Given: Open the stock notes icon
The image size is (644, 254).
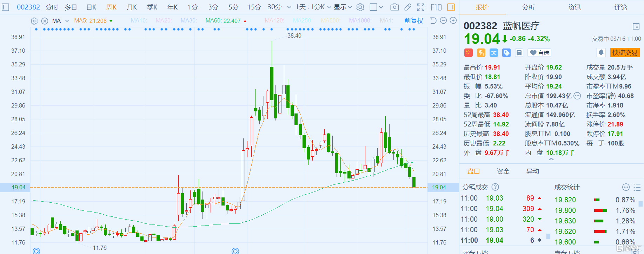Looking at the screenshot, I should tap(519, 53).
